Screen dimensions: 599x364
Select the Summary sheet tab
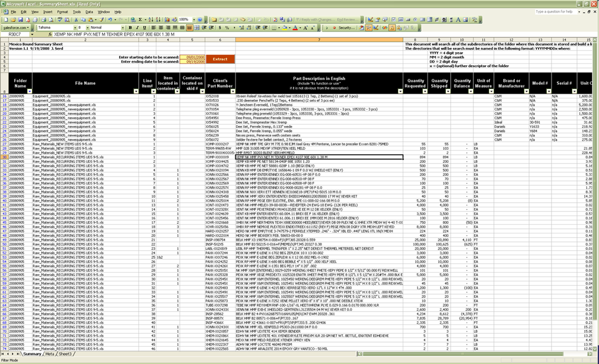tap(32, 354)
